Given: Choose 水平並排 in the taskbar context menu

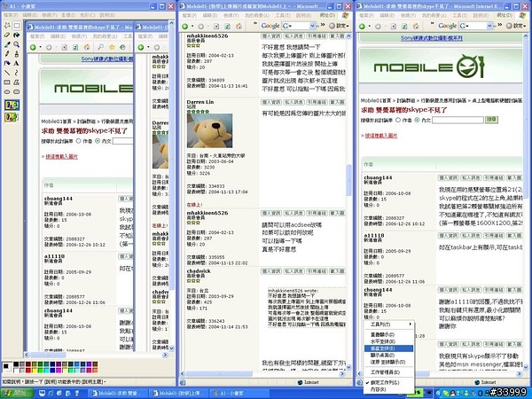Looking at the screenshot, I should [388, 341].
